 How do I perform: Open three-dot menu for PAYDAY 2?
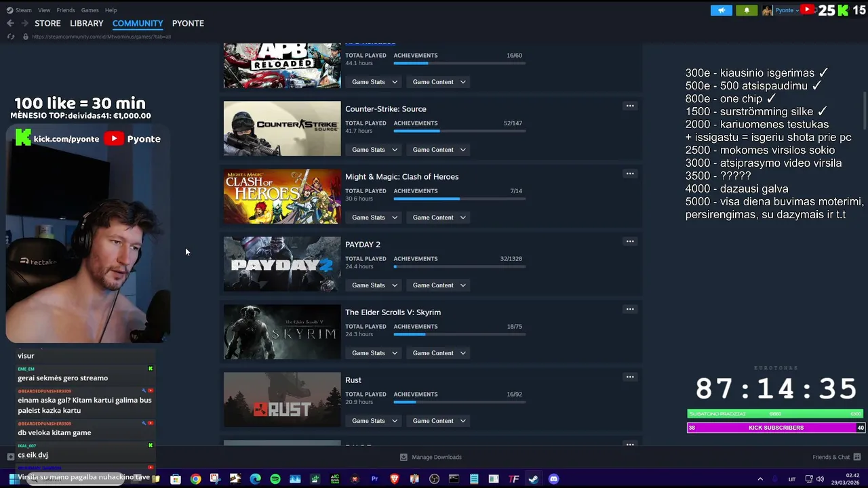pos(630,241)
